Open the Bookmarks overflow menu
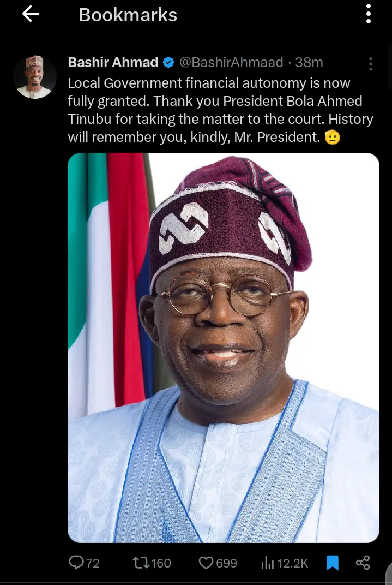This screenshot has height=585, width=392. [368, 14]
